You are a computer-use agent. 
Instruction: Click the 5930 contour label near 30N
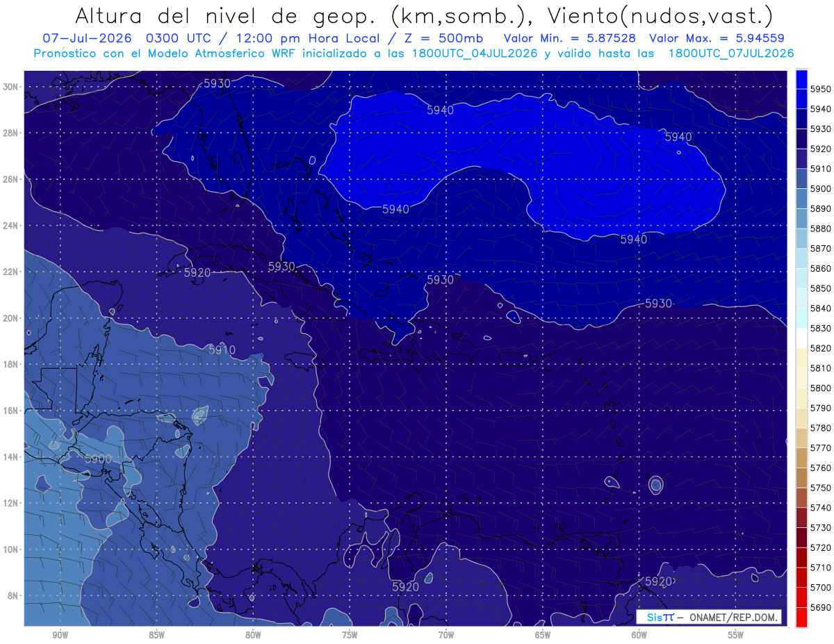(x=217, y=83)
